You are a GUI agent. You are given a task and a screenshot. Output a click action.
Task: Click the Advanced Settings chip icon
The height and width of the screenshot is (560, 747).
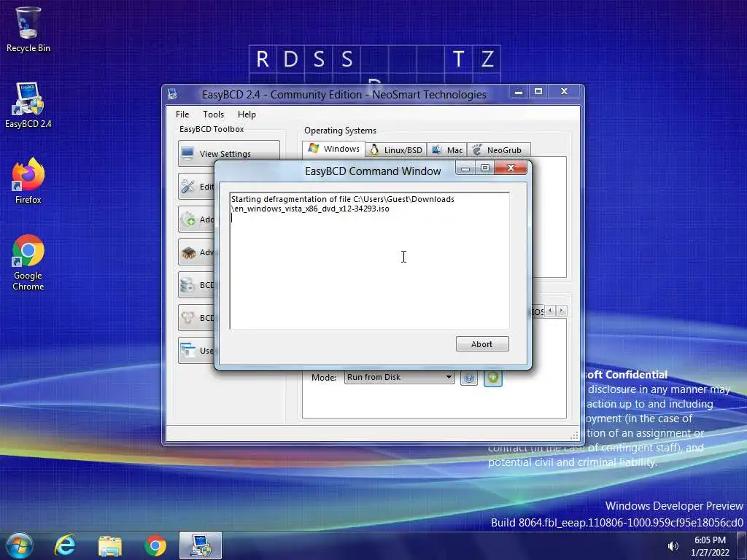187,252
